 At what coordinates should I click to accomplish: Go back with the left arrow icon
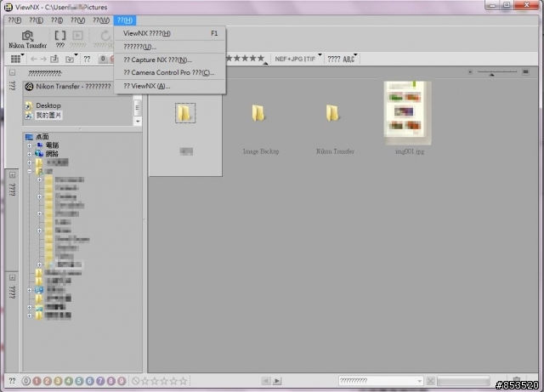click(x=34, y=59)
